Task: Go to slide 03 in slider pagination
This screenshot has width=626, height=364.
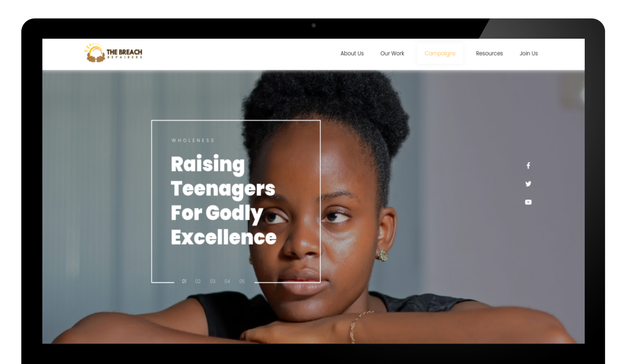Action: click(x=213, y=281)
